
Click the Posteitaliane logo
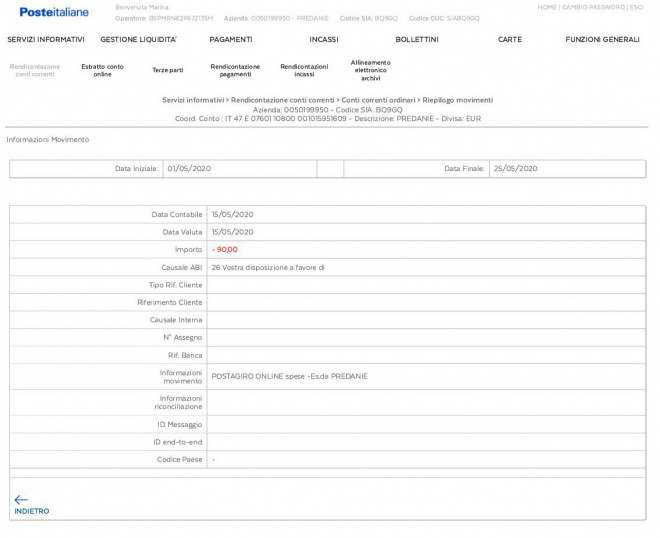53,12
